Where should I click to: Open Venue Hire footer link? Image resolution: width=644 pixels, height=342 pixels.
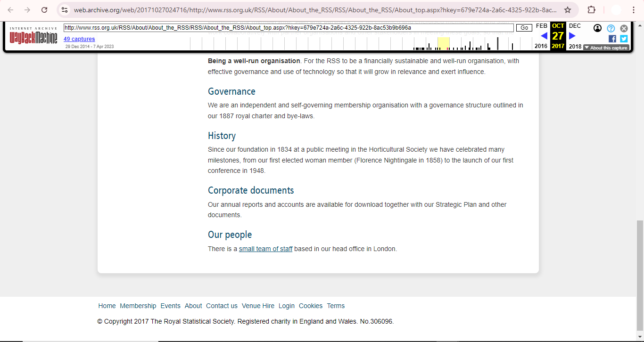point(258,306)
